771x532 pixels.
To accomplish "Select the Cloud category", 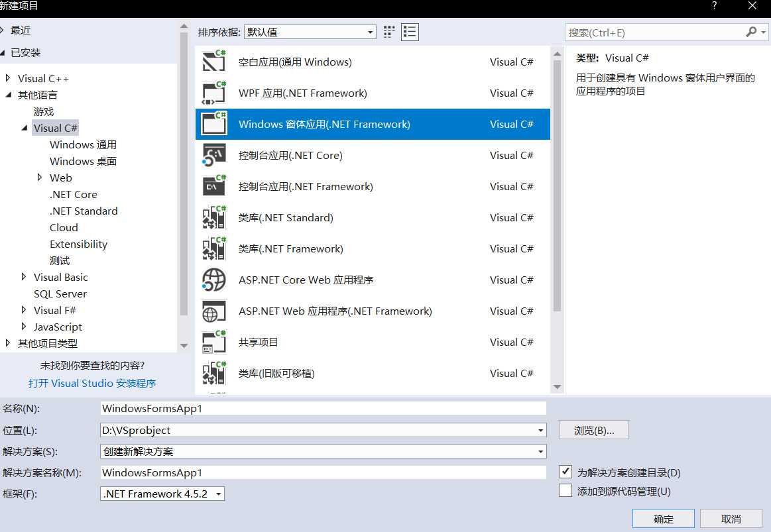I will (x=64, y=227).
